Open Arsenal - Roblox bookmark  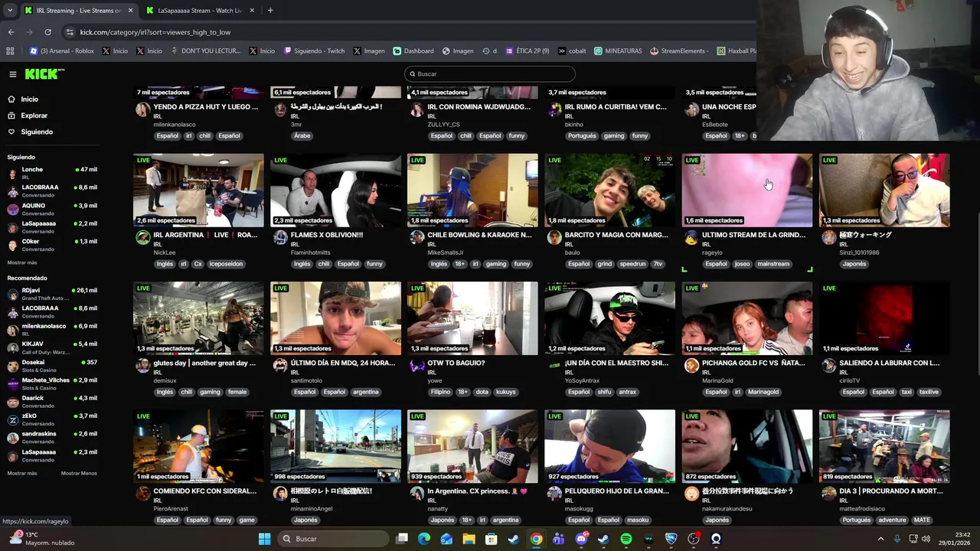[x=61, y=51]
